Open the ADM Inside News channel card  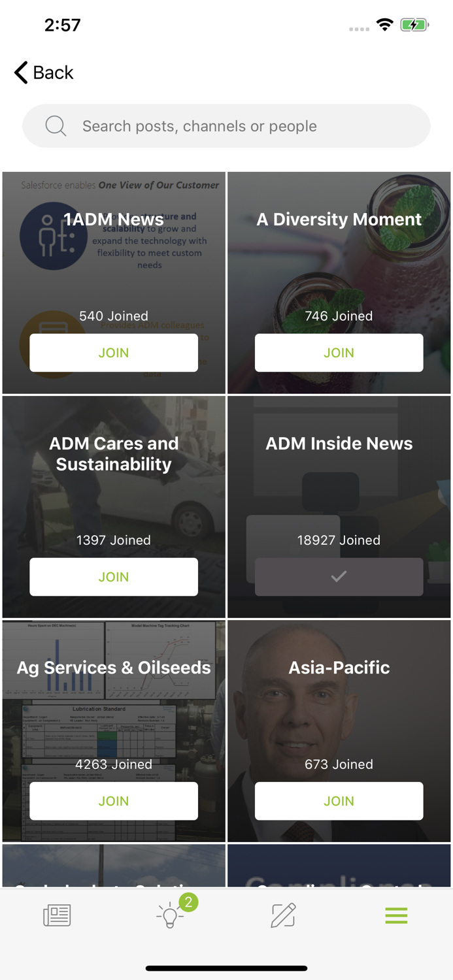339,443
